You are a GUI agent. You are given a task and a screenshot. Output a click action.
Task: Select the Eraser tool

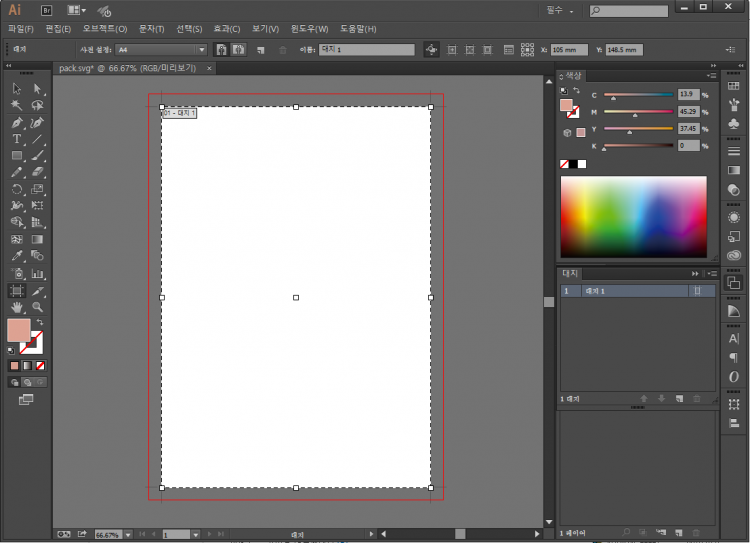[37, 172]
